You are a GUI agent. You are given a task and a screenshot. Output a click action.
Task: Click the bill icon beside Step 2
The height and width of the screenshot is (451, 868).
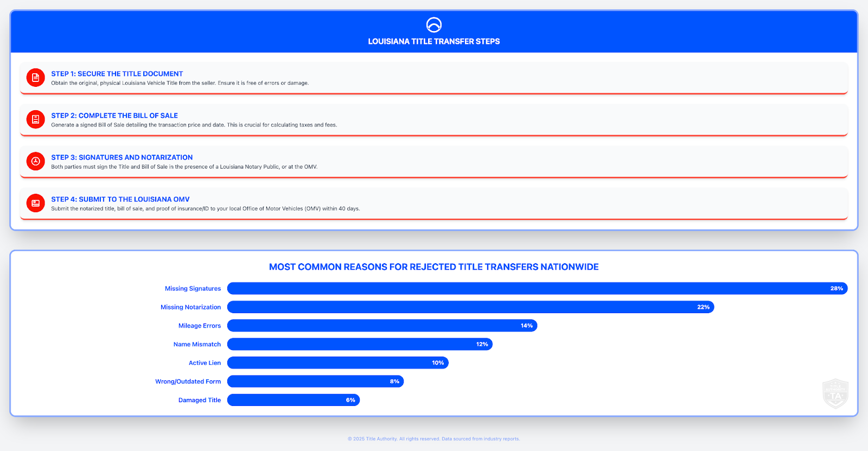[36, 119]
